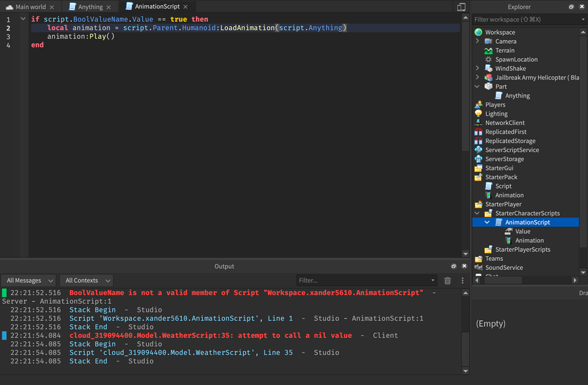The height and width of the screenshot is (385, 588).
Task: Close the Anything tab
Action: 109,7
